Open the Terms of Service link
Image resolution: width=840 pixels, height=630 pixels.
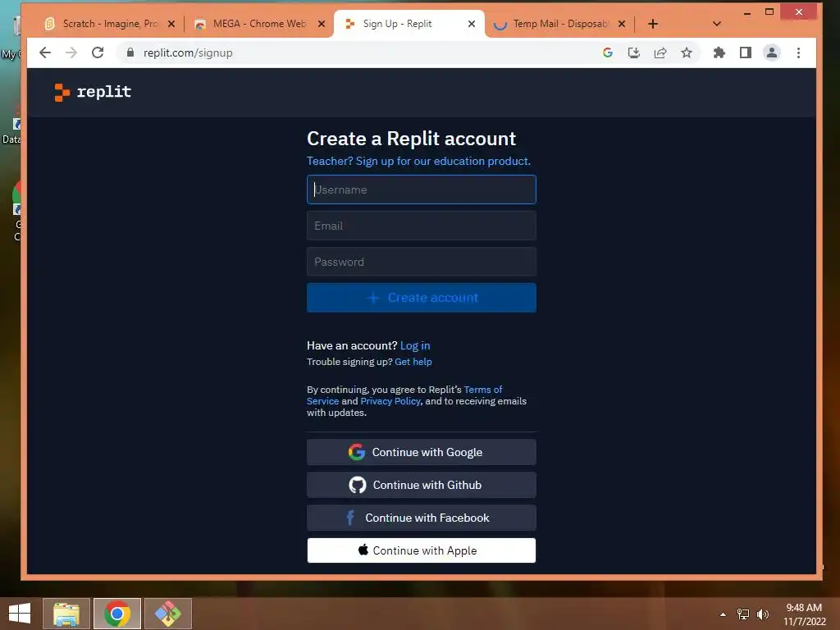[x=482, y=390]
